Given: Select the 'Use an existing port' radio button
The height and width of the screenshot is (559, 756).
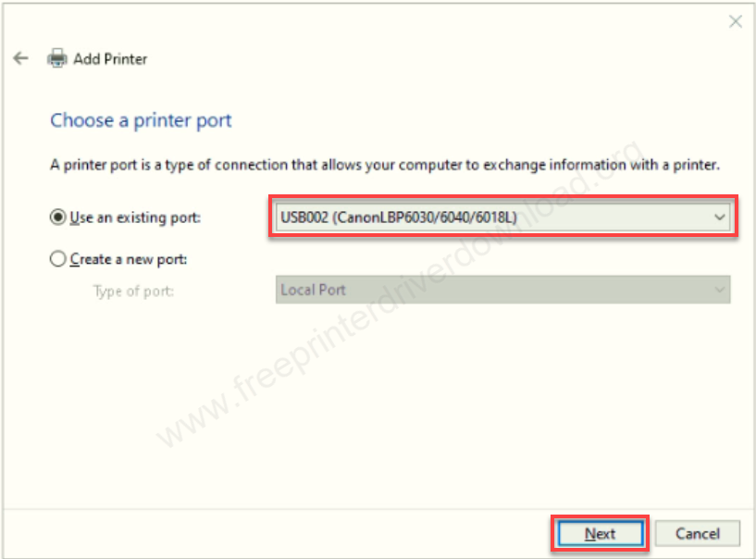Looking at the screenshot, I should point(58,217).
